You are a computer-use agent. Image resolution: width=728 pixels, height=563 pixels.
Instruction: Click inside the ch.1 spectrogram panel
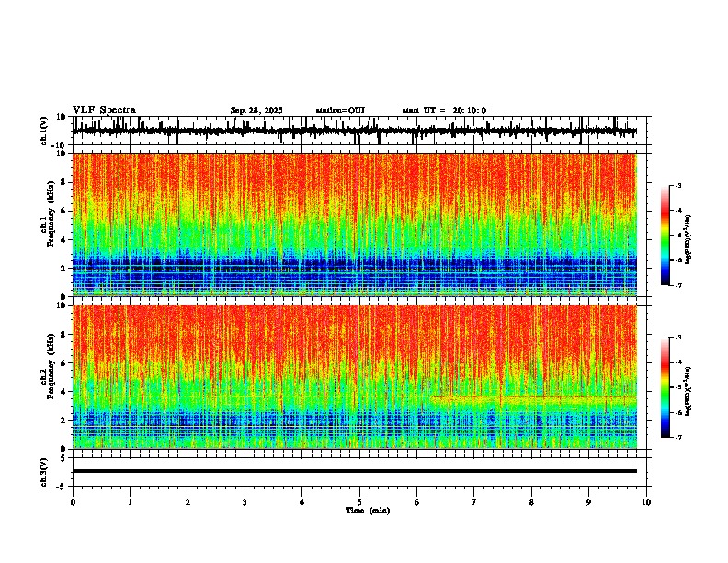[x=354, y=224]
